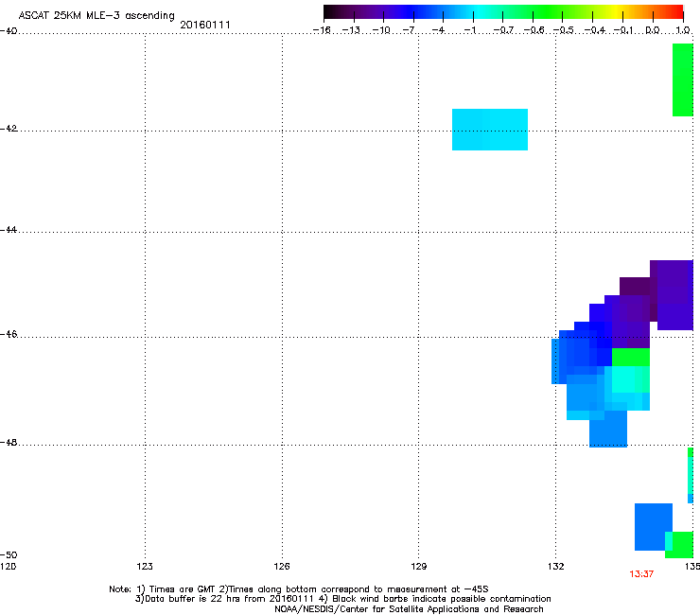The width and height of the screenshot is (700, 615).
Task: Click the green data block near latitude -41
Action: [x=683, y=79]
